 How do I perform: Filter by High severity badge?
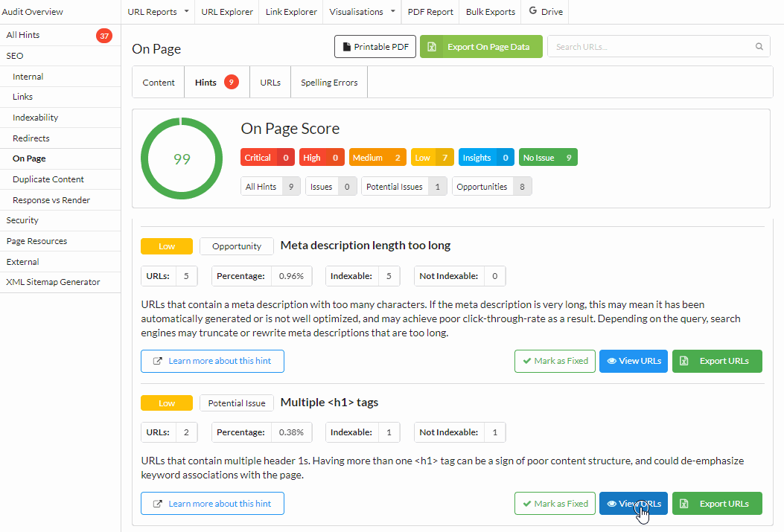coord(322,157)
